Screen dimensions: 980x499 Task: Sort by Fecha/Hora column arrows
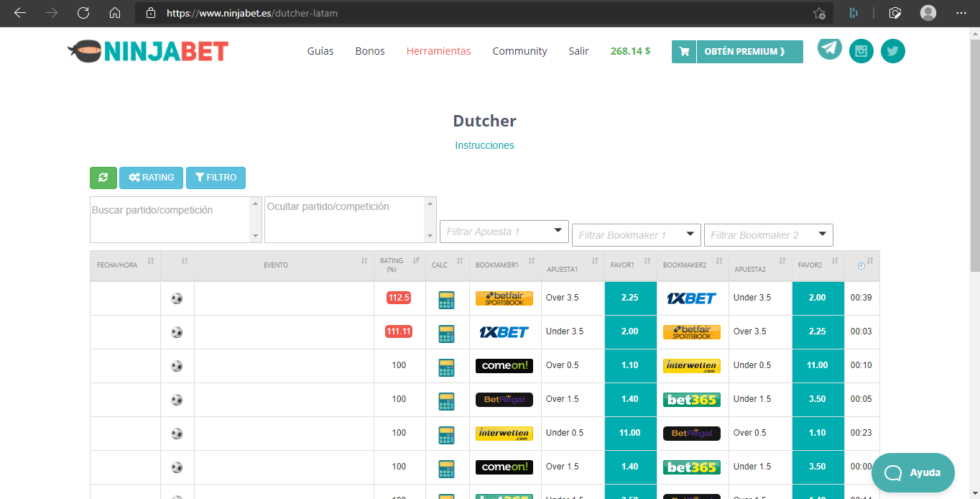[151, 261]
